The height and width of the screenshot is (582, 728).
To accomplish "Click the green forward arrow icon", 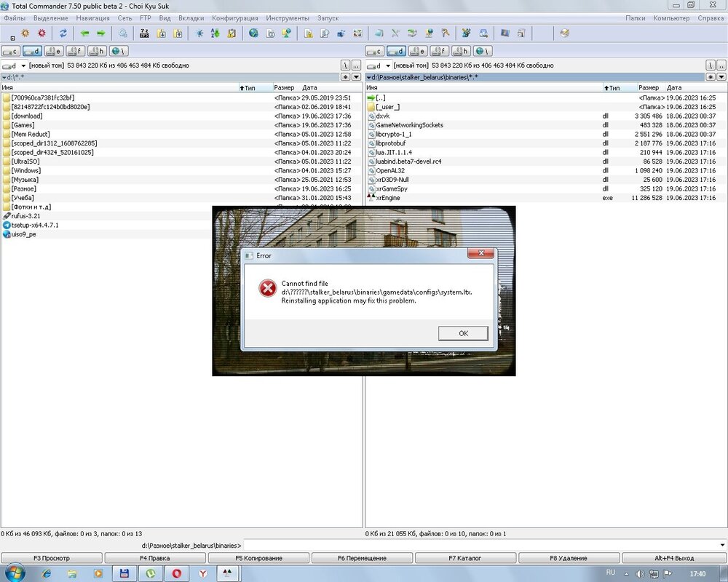I will pos(101,33).
